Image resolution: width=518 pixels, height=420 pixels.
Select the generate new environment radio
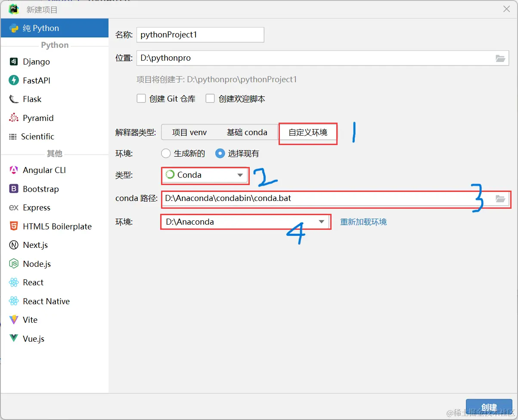(x=166, y=153)
